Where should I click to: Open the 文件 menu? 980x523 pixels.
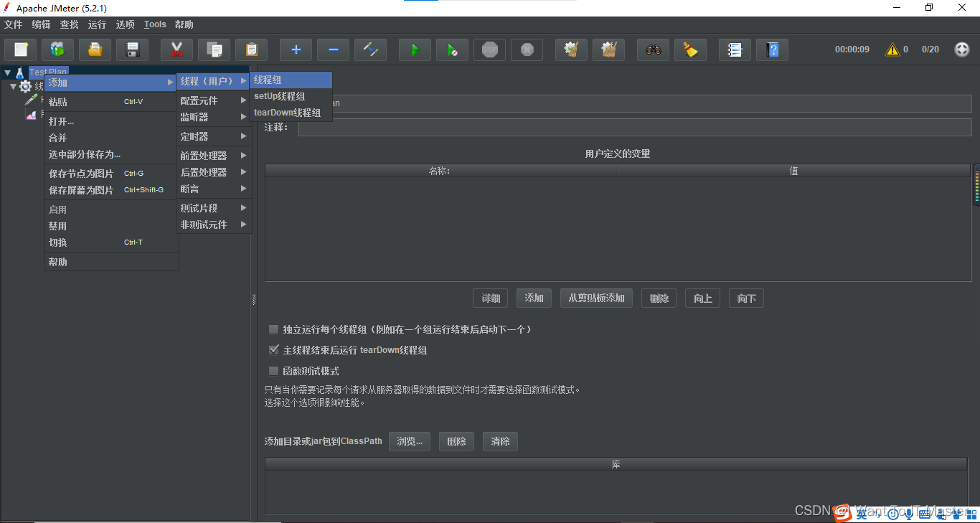coord(14,24)
